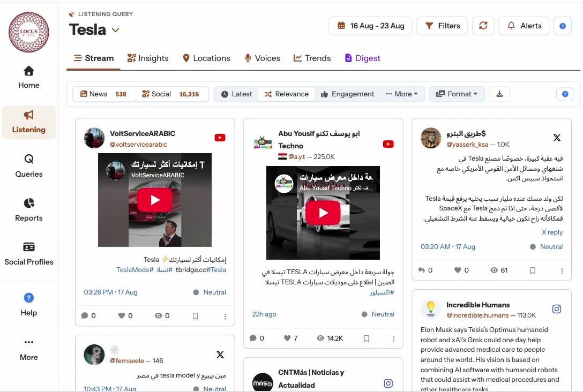Screen dimensions: 583x392
Task: Expand the More sorting dropdown
Action: click(x=401, y=94)
